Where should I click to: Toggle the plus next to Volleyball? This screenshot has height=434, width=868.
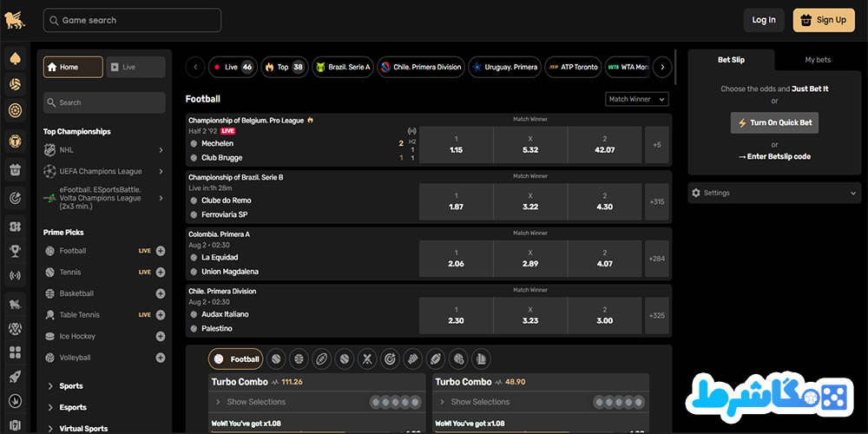click(161, 358)
